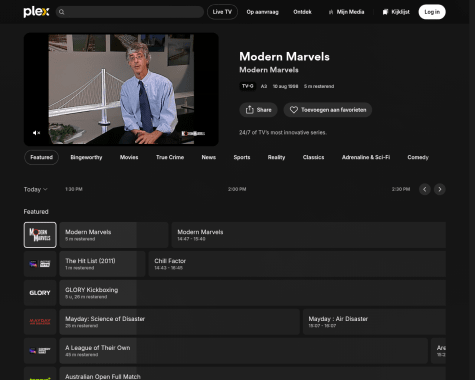Open The Hit List (2011) program
475x380 pixels.
click(x=102, y=264)
